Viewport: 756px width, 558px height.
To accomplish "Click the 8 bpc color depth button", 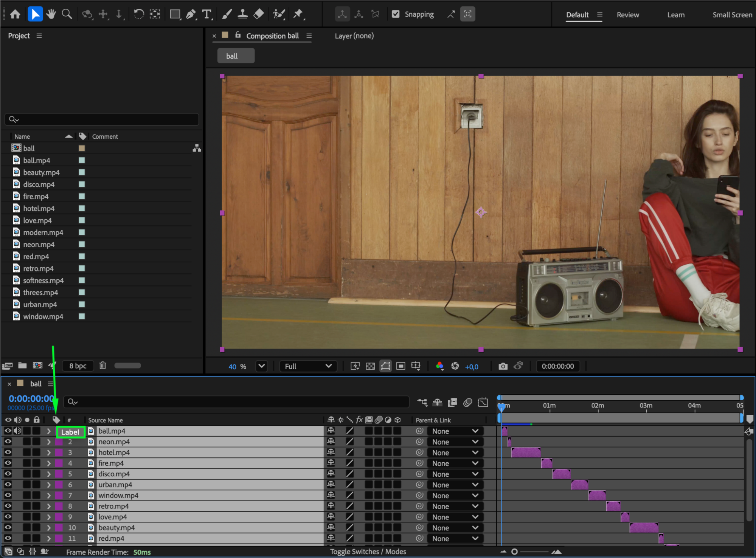I will (x=78, y=366).
